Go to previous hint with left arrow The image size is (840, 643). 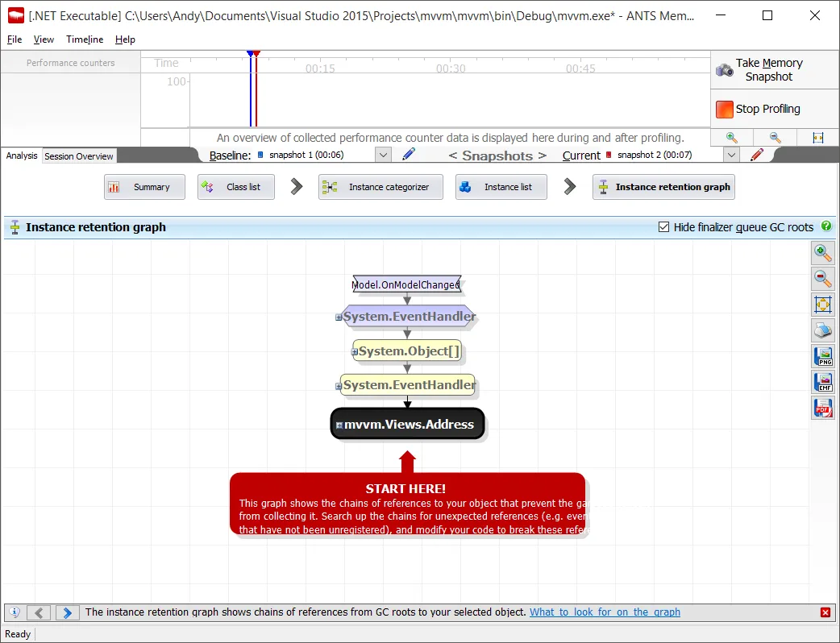coord(39,612)
